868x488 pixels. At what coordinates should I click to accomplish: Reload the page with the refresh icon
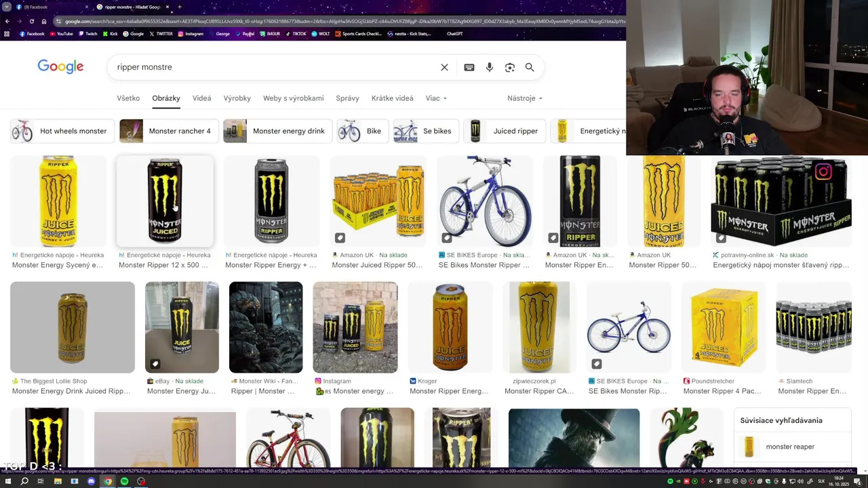click(x=31, y=21)
